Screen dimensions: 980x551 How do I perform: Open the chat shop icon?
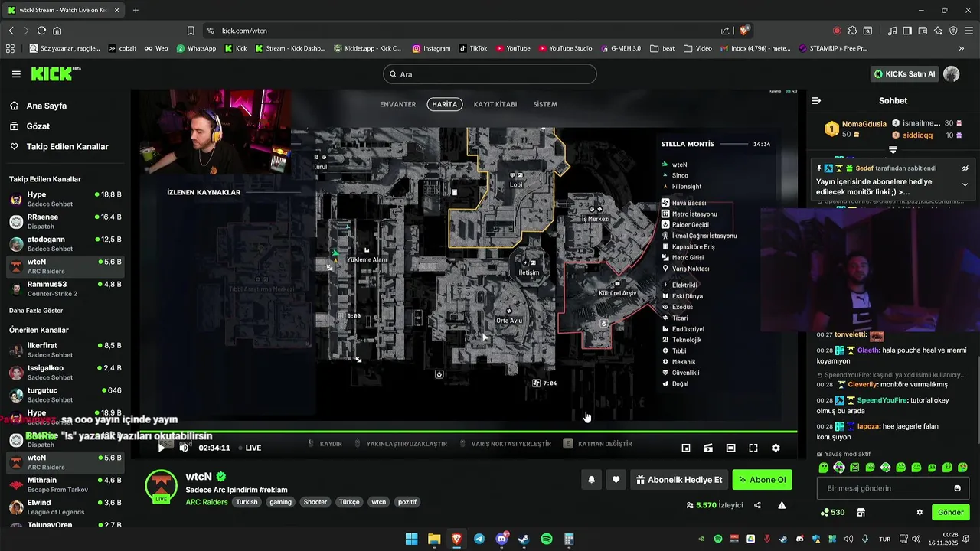(861, 512)
